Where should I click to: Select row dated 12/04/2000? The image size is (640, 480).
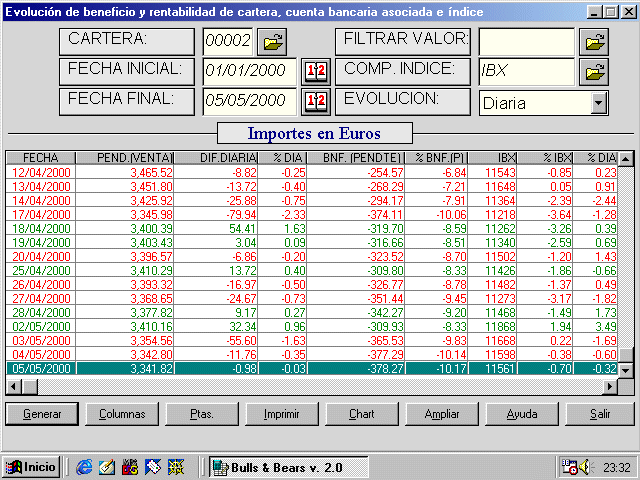point(312,172)
